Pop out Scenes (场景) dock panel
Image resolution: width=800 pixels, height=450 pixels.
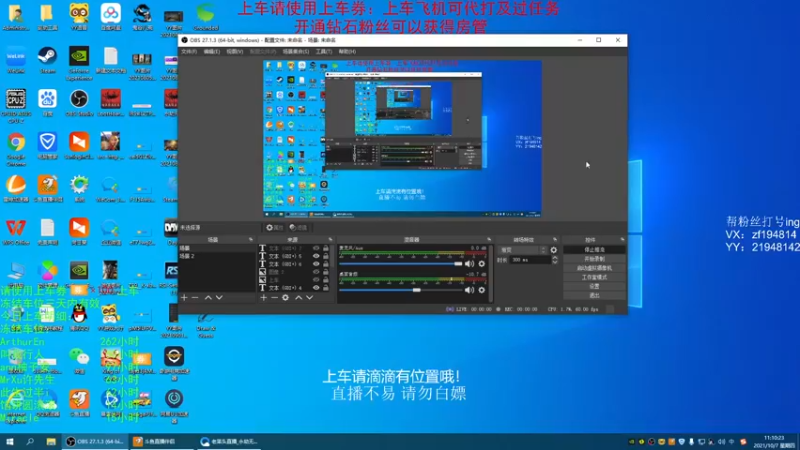251,239
